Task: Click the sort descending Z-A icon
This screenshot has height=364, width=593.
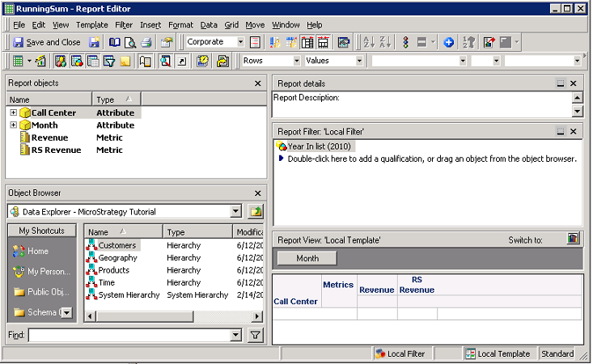Action: 384,42
